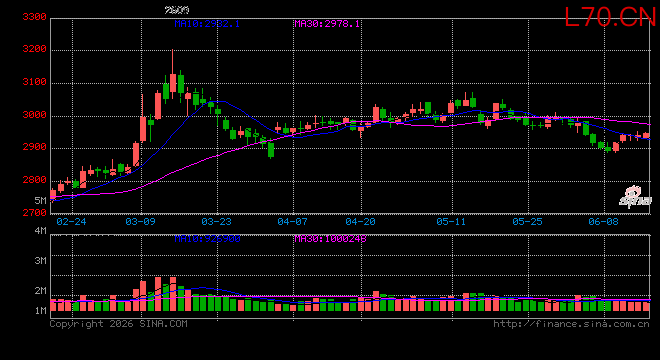Click the 3200 price axis label
This screenshot has height=360, width=660.
(34, 49)
